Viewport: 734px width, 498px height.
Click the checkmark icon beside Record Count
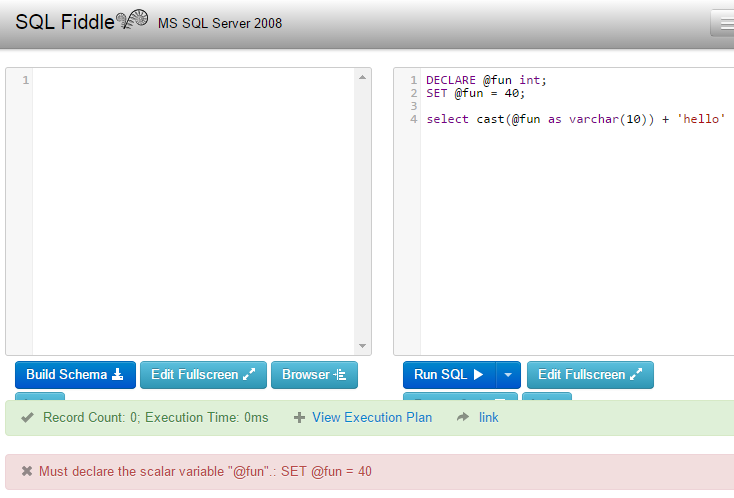pyautogui.click(x=28, y=417)
